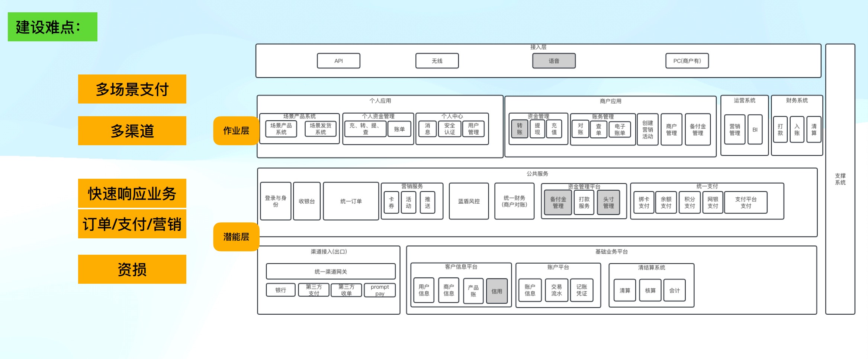Click the 订单/支付/营销 orange block

(132, 224)
